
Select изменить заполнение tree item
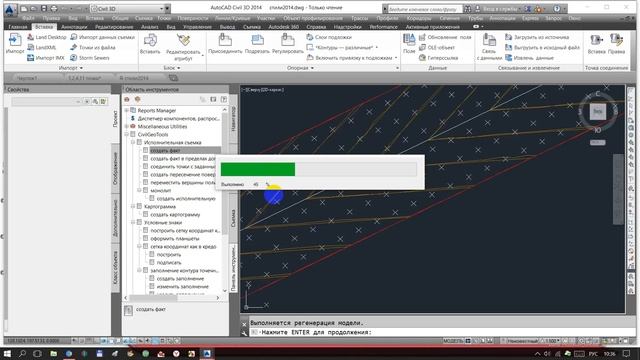pos(182,287)
